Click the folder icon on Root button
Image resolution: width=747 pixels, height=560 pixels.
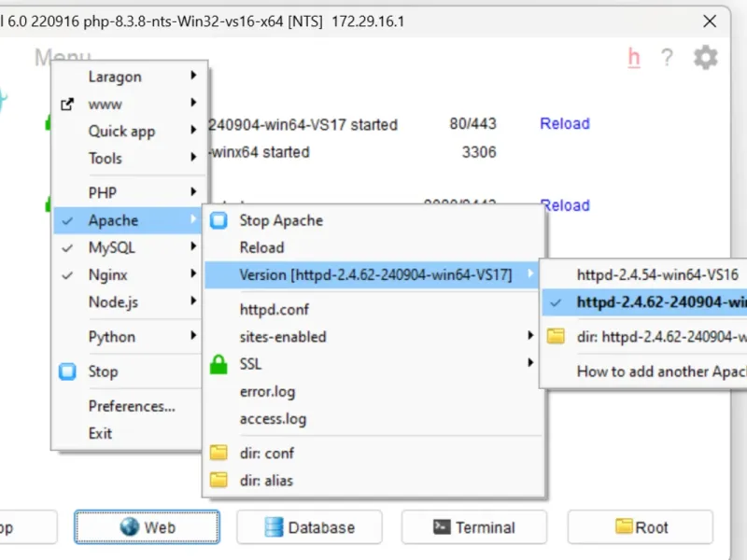tap(624, 526)
